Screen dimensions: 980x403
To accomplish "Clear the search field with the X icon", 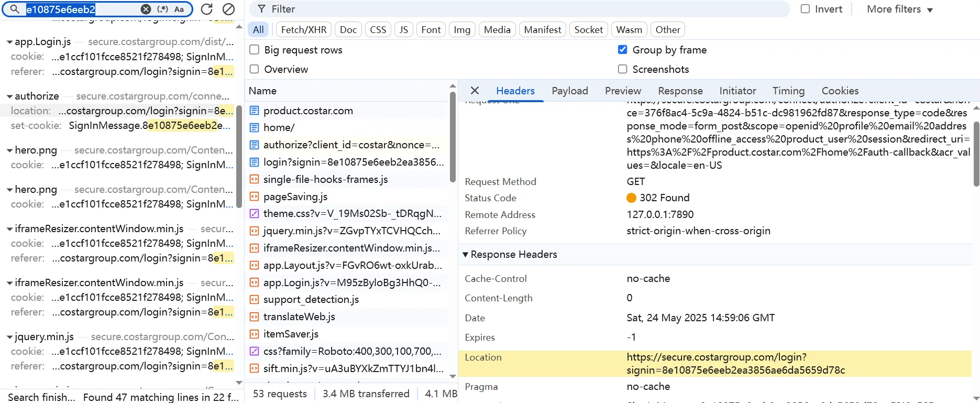I will pyautogui.click(x=146, y=9).
